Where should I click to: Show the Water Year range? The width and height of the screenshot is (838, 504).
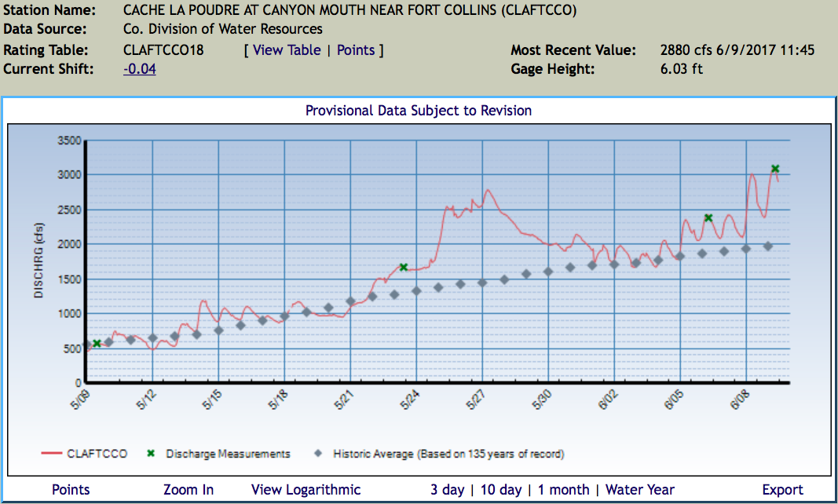640,490
